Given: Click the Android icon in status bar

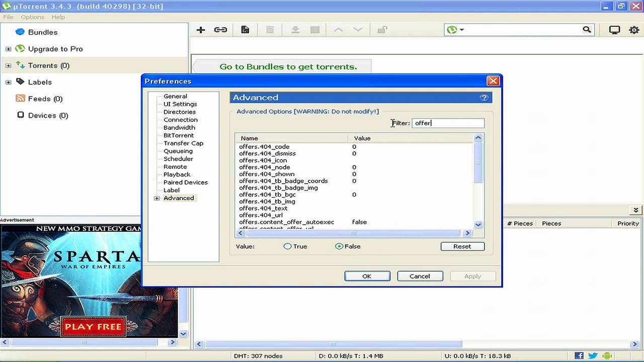Looking at the screenshot, I should coord(607,356).
